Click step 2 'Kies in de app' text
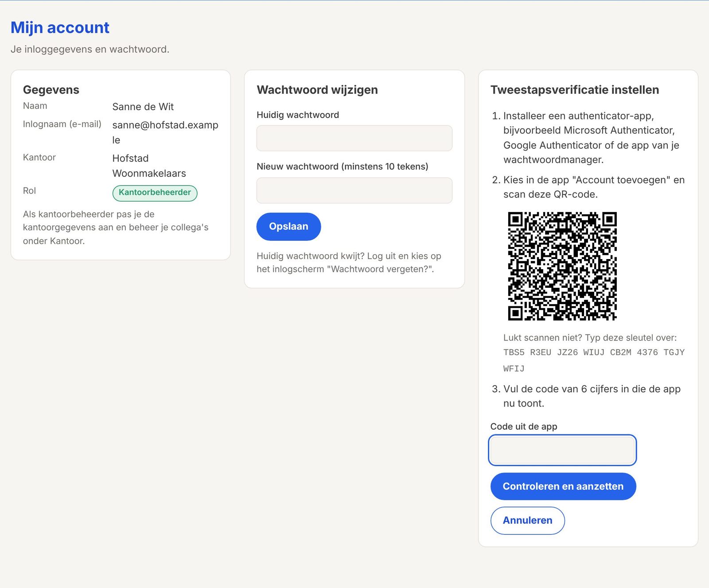 pos(594,187)
